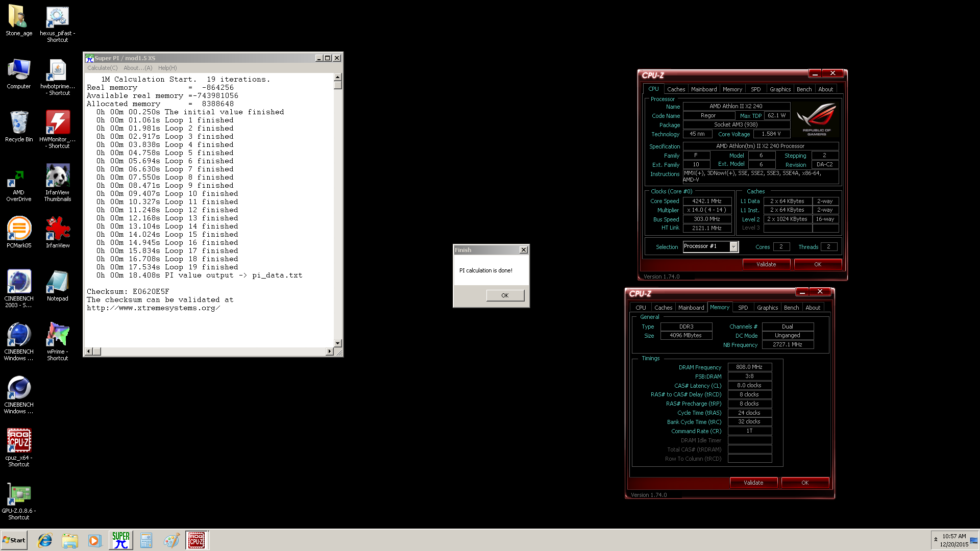Open SPD tab in lower CPU-Z

[x=743, y=308]
